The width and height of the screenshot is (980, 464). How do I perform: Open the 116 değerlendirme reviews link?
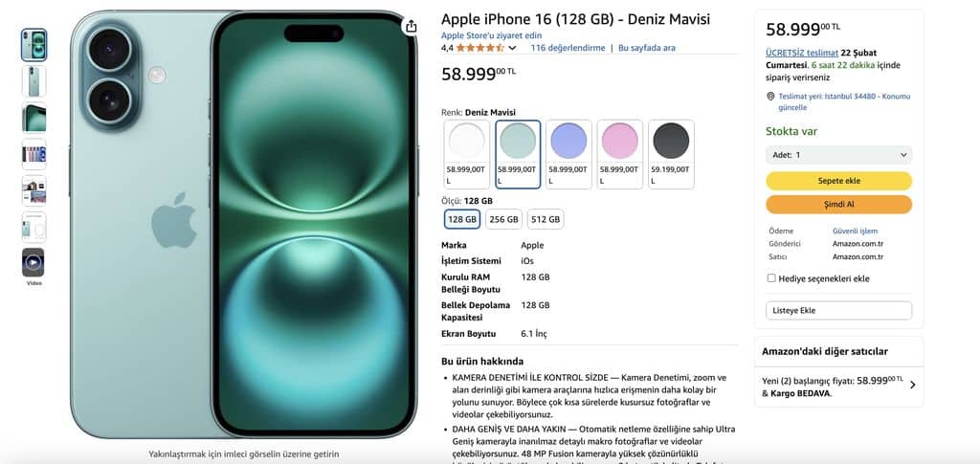click(x=568, y=48)
